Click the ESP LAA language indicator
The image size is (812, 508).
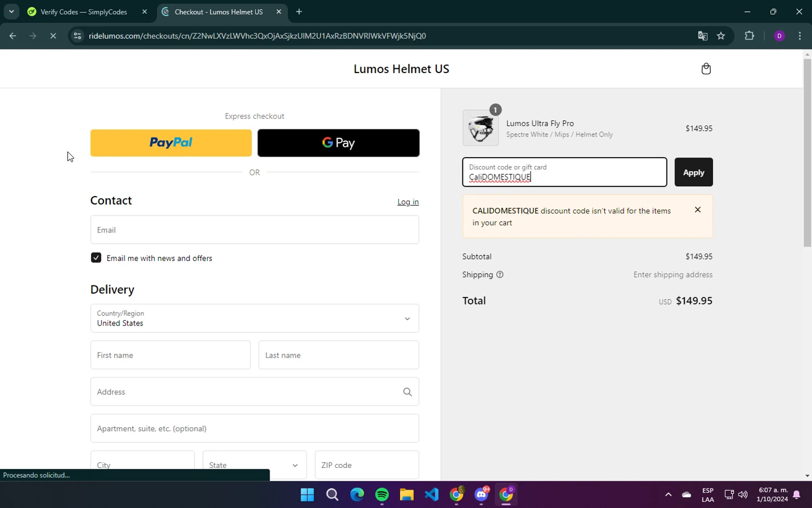[708, 494]
